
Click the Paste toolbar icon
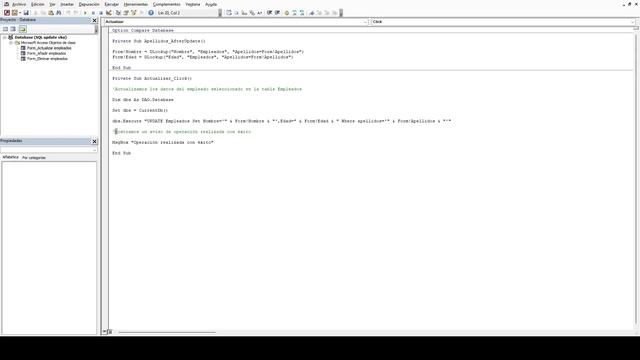tap(51, 13)
